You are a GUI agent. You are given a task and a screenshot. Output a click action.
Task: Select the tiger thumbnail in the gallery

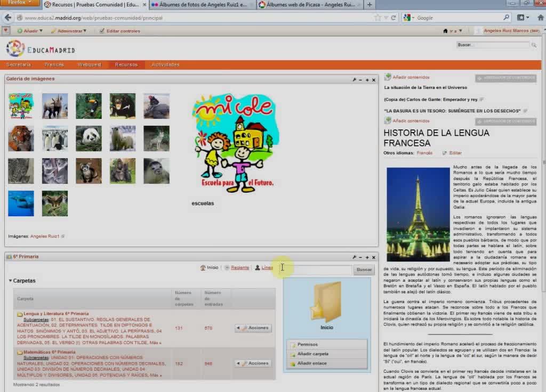pyautogui.click(x=21, y=138)
